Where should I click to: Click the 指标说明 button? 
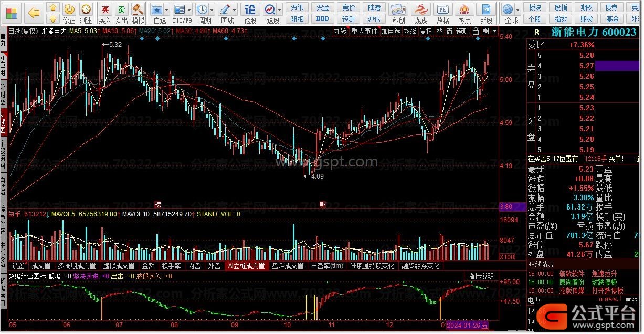[x=481, y=276]
